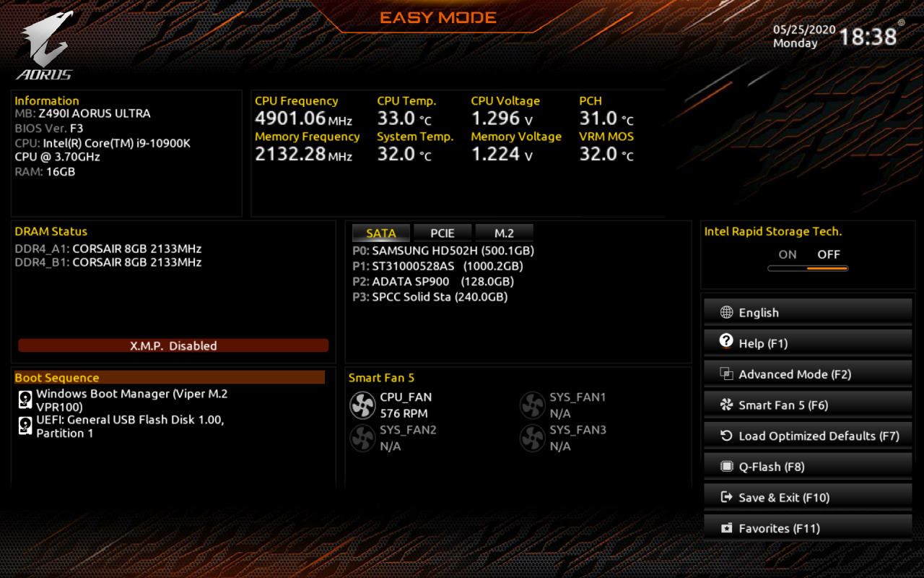Viewport: 924px width, 578px height.
Task: Click the CPU_FAN 576 RPM reading
Action: point(404,413)
